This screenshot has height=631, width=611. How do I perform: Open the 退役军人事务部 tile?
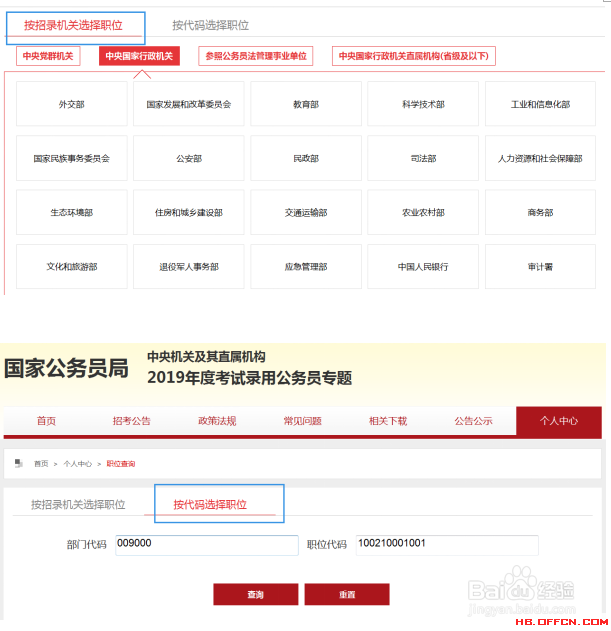tap(189, 266)
